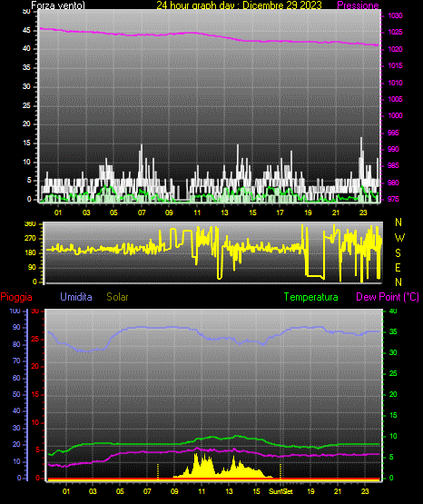Click the 270 value on wind direction axis

pos(30,239)
